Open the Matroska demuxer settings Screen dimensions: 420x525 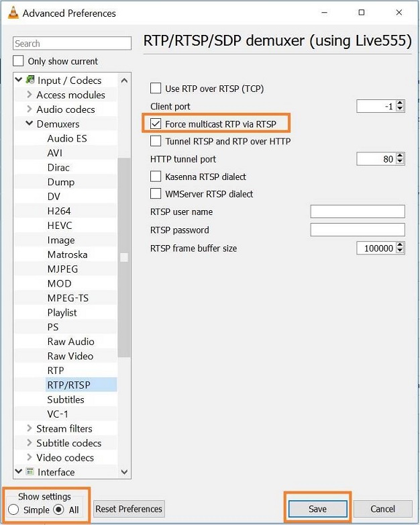pos(67,254)
